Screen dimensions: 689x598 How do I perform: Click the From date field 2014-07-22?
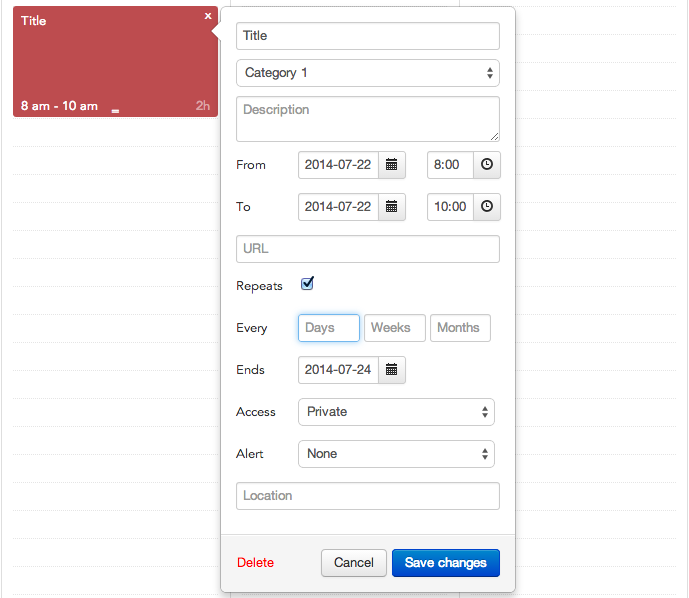tap(338, 165)
